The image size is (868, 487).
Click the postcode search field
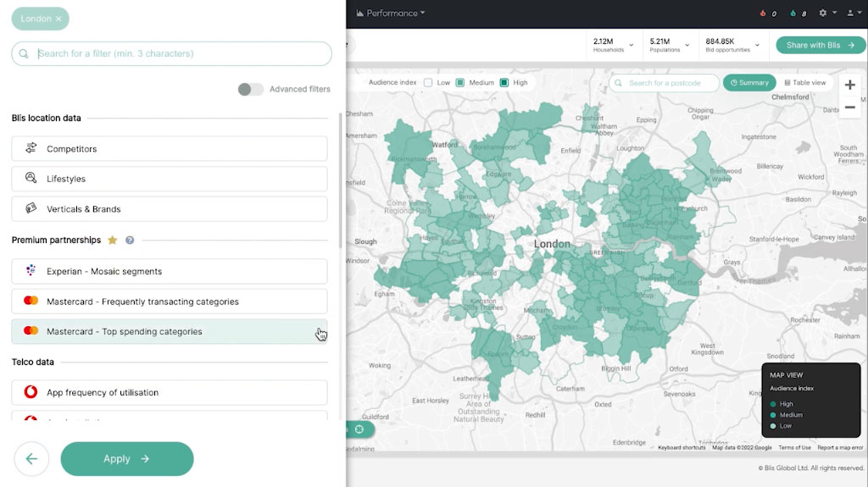pyautogui.click(x=665, y=83)
